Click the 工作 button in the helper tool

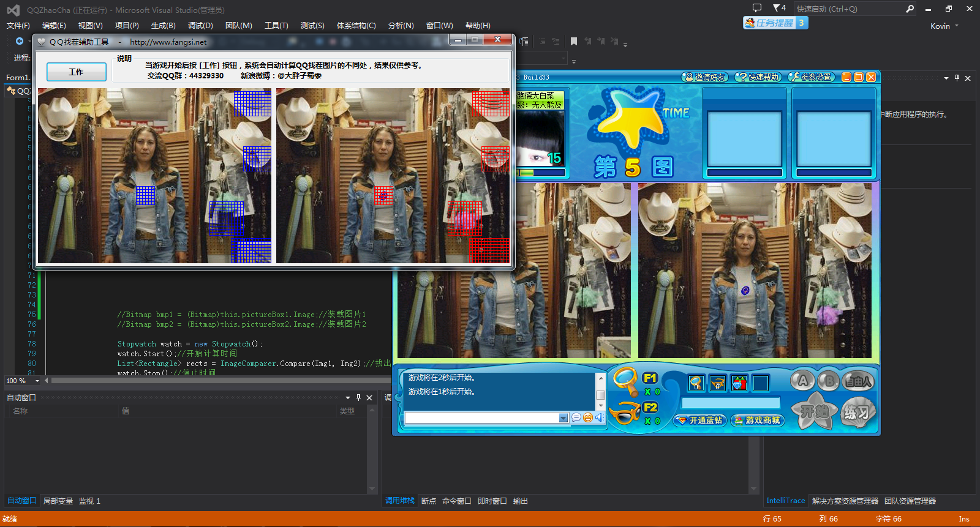[x=77, y=72]
